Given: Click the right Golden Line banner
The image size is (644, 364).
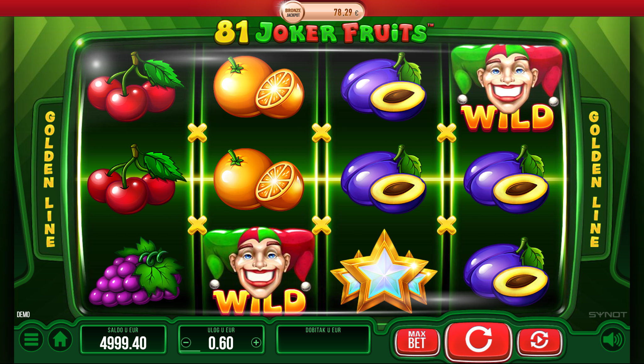Looking at the screenshot, I should point(595,179).
